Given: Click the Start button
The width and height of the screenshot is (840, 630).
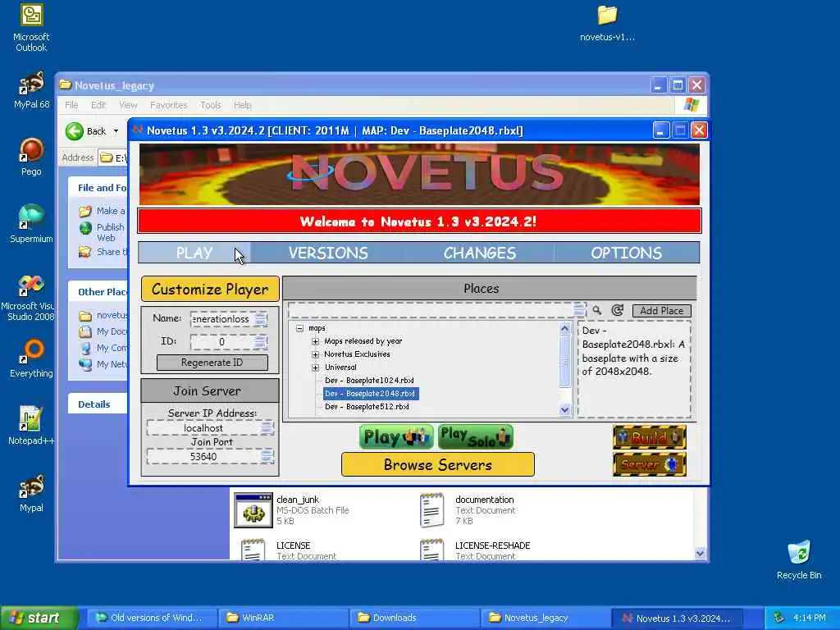Looking at the screenshot, I should coord(39,618).
